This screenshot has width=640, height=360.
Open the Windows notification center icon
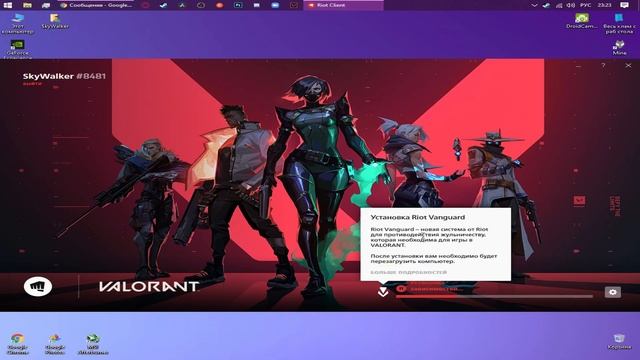[624, 5]
